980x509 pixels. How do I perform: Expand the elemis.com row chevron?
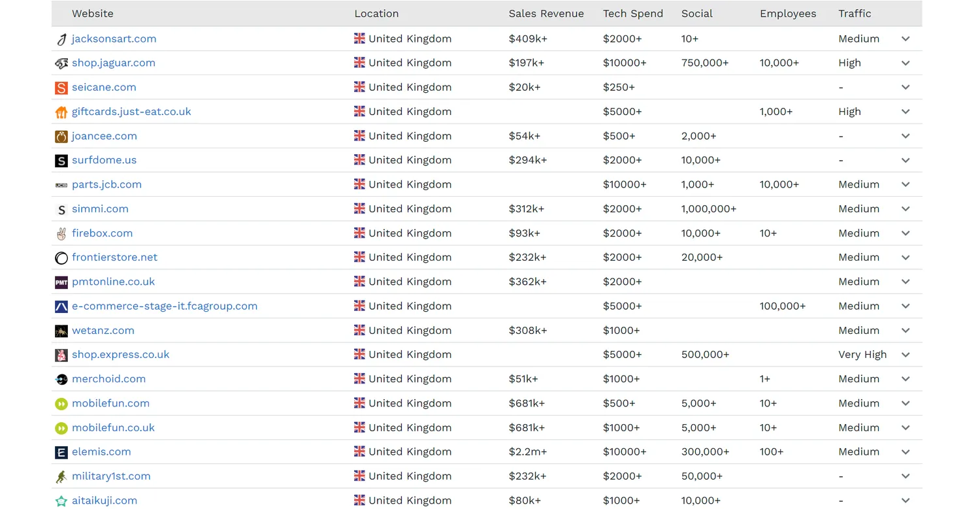tap(906, 452)
